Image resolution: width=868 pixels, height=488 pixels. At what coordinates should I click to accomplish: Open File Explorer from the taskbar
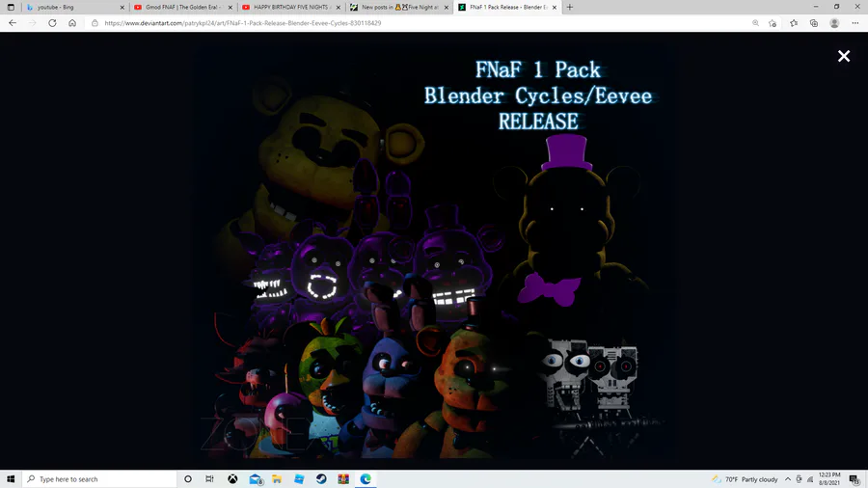tap(277, 479)
